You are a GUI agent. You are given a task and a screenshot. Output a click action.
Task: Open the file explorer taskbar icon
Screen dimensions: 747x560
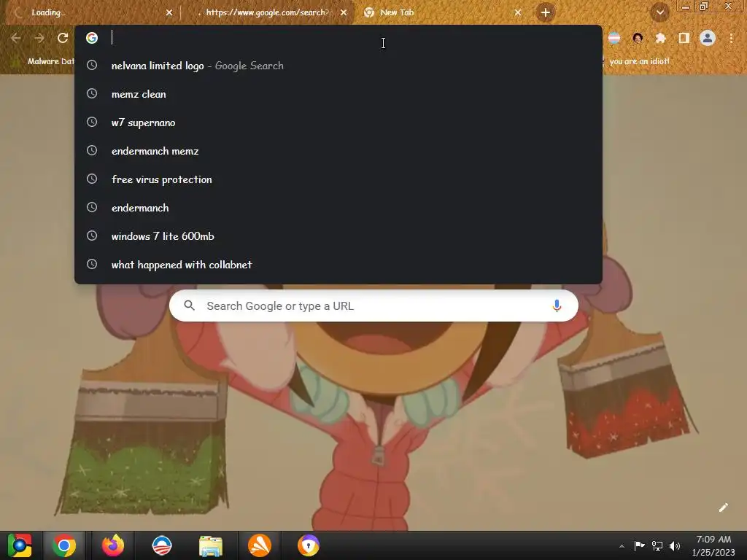tap(211, 545)
